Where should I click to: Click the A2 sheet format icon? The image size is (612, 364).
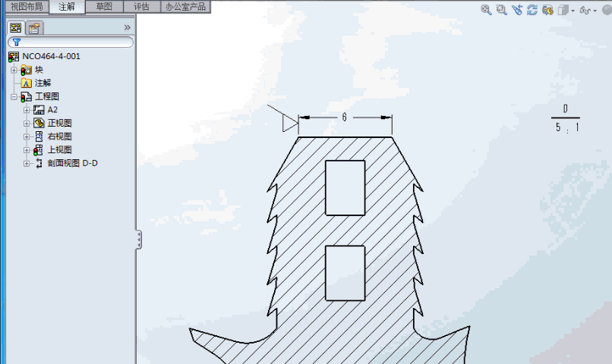pos(39,110)
